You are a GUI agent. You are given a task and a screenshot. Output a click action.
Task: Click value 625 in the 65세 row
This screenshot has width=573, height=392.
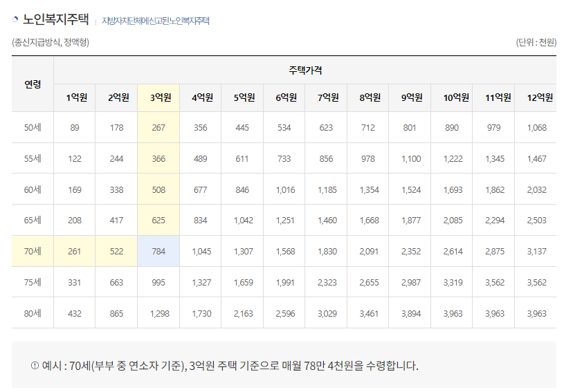[158, 221]
